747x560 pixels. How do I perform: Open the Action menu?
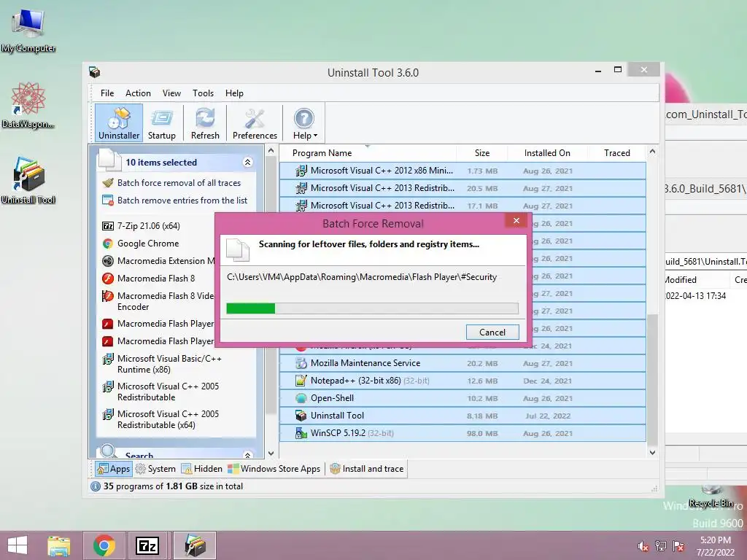pyautogui.click(x=138, y=93)
